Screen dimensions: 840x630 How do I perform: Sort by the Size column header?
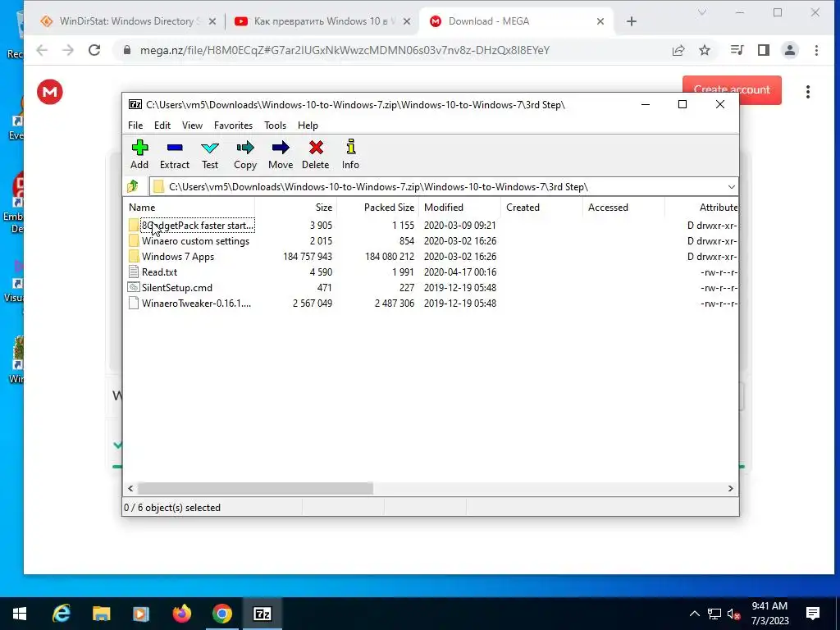click(x=295, y=208)
